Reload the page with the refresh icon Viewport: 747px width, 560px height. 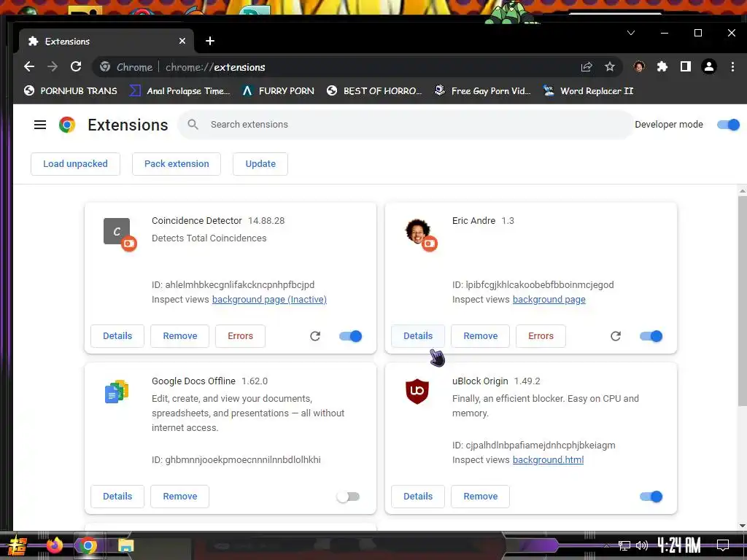point(76,66)
